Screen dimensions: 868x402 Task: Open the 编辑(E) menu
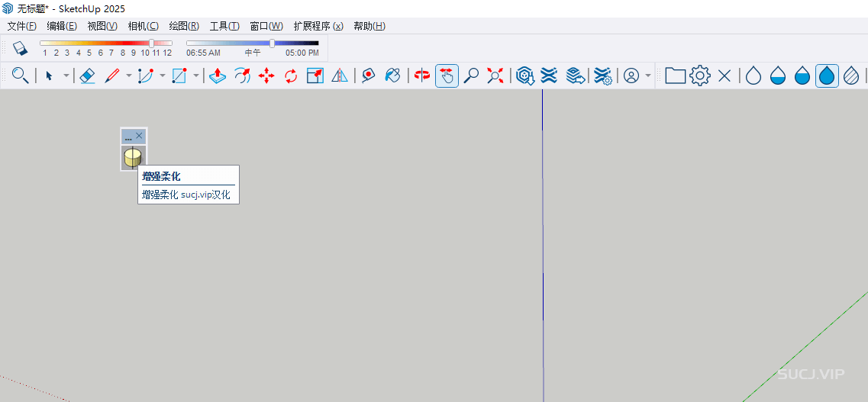[x=62, y=26]
